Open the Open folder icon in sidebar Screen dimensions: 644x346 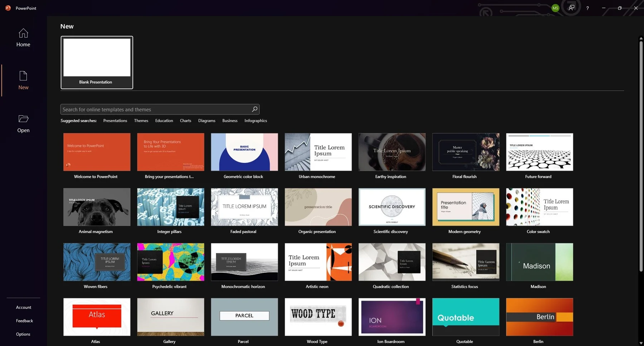[23, 119]
